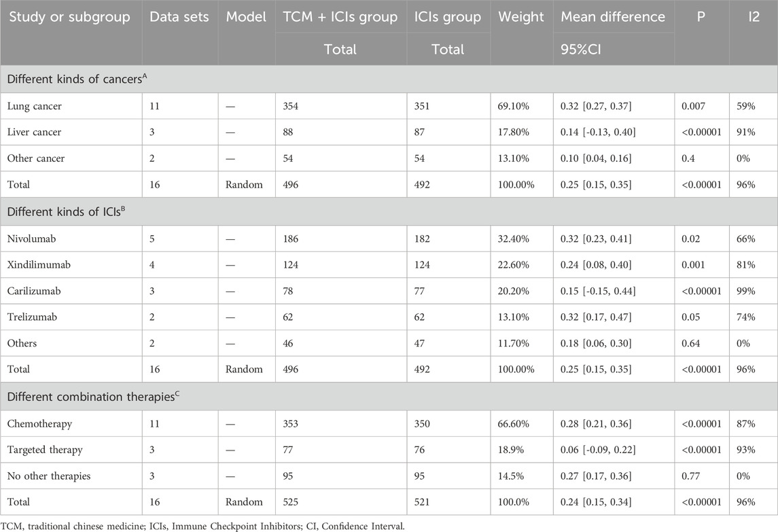Select the 'Model' column header
The image size is (778, 532).
coord(246,17)
